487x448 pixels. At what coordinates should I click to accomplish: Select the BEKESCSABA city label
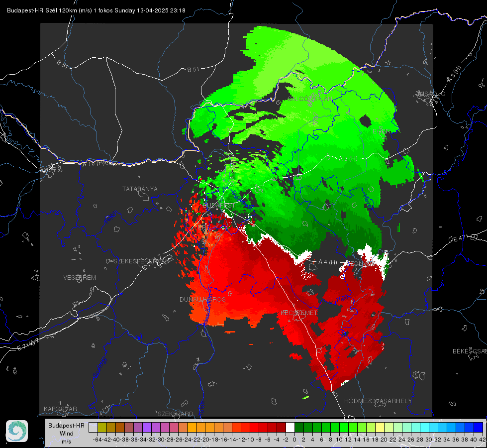tap(470, 351)
